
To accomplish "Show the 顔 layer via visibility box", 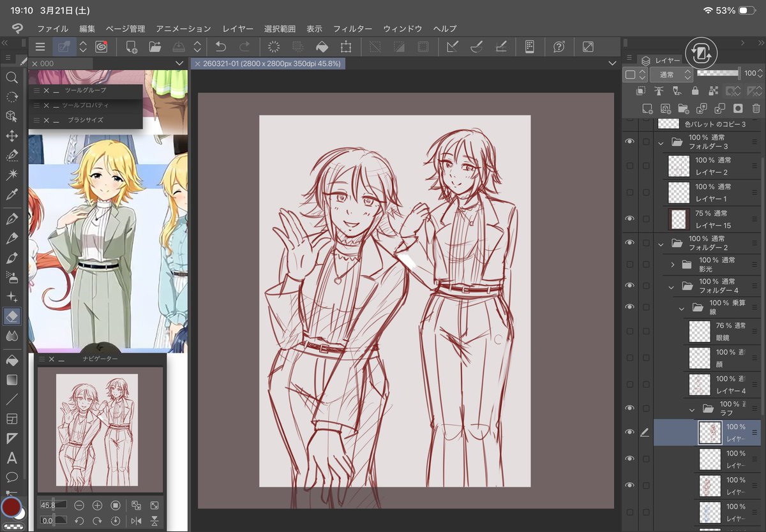I will [x=630, y=358].
